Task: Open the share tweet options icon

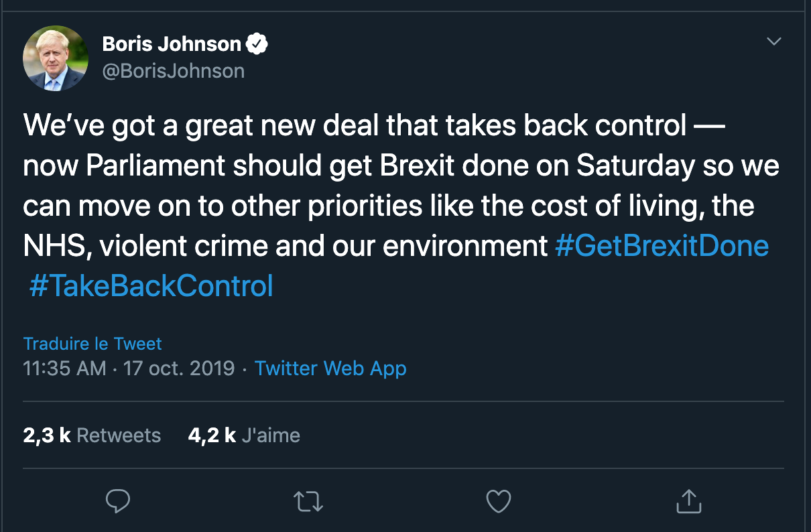Action: point(687,501)
